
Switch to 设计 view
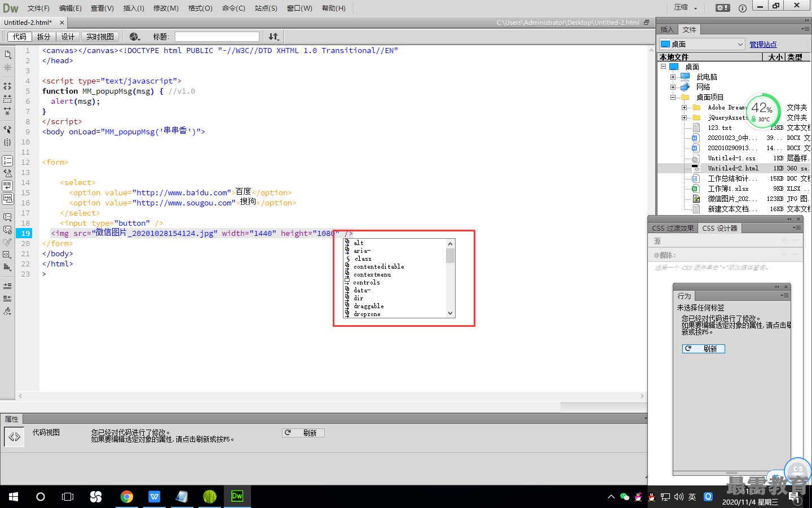point(68,37)
